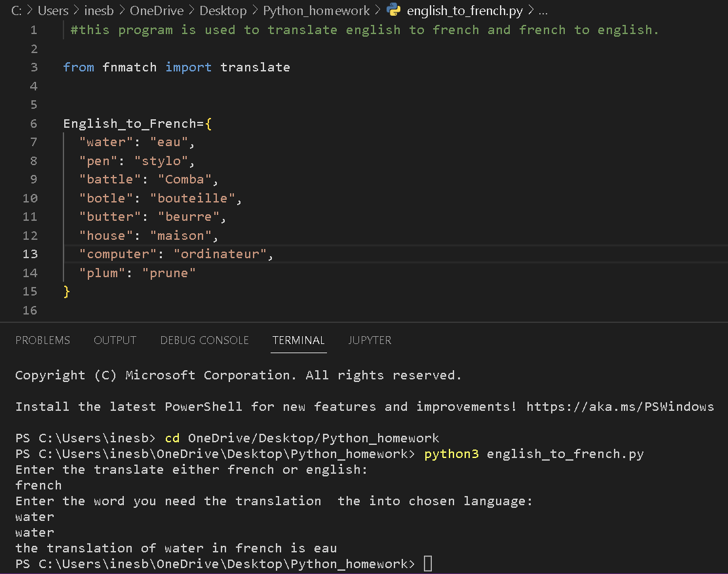Screen dimensions: 728x574
Task: Open the Desktop breadcrumb item
Action: coord(223,10)
